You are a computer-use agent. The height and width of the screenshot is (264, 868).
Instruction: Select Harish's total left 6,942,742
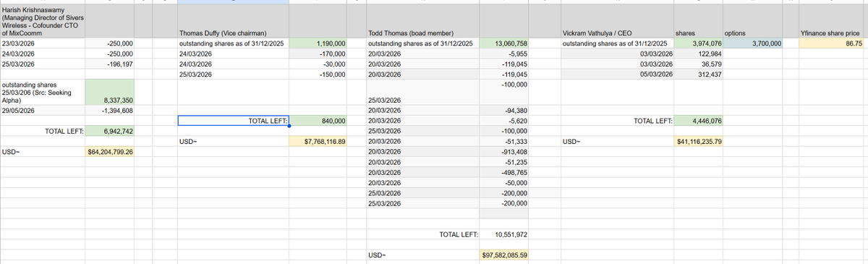(x=109, y=131)
